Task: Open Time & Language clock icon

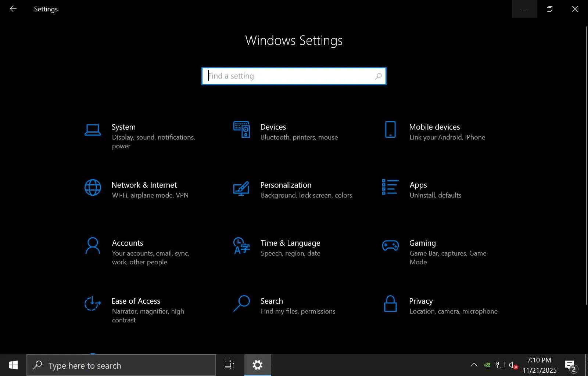Action: [x=241, y=246]
